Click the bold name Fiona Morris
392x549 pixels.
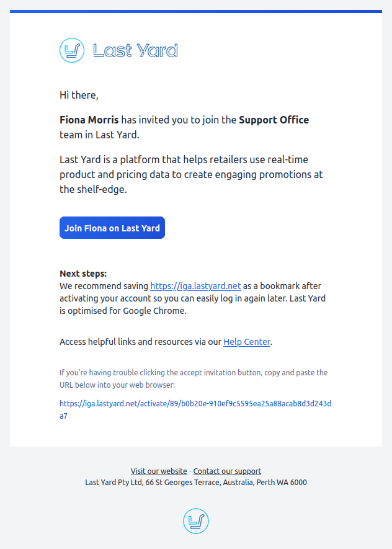(89, 120)
